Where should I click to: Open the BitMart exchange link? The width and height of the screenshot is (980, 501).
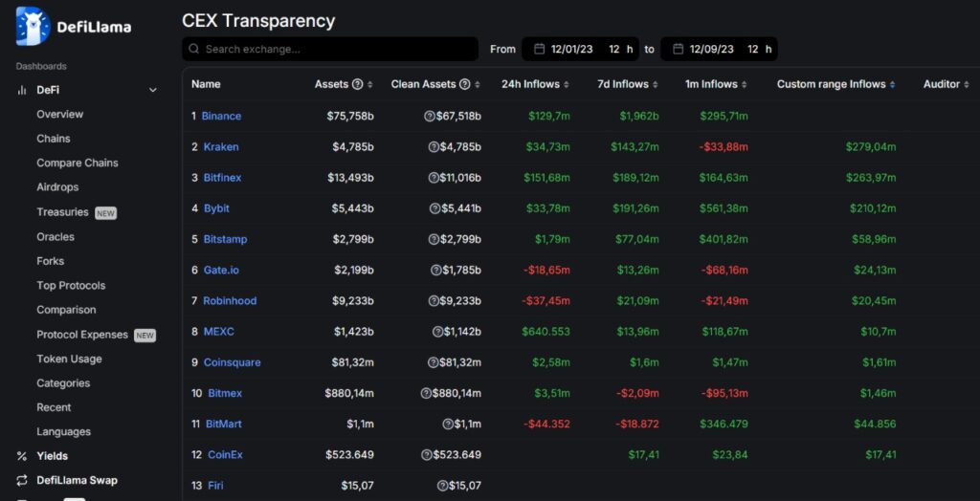[224, 424]
